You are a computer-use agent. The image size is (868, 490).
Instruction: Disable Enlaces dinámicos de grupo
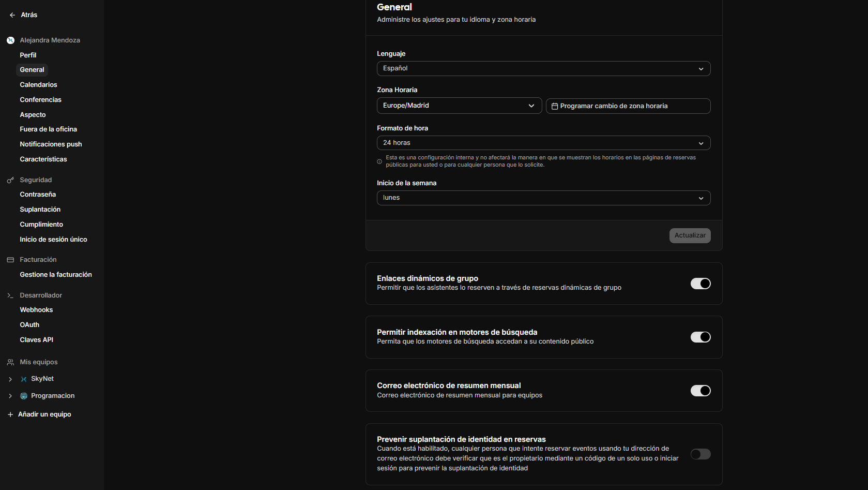[x=701, y=284]
